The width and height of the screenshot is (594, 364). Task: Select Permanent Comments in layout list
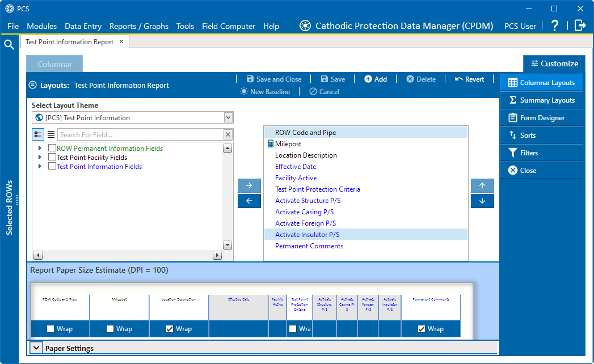pyautogui.click(x=365, y=246)
